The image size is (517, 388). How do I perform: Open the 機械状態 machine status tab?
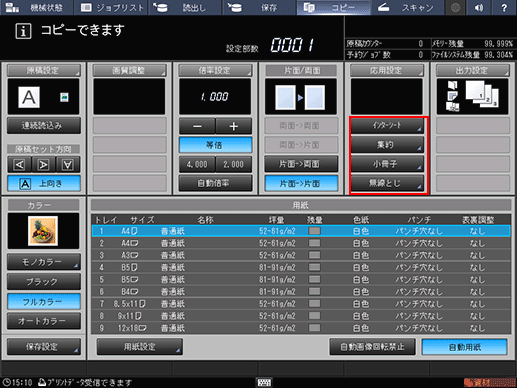(37, 7)
